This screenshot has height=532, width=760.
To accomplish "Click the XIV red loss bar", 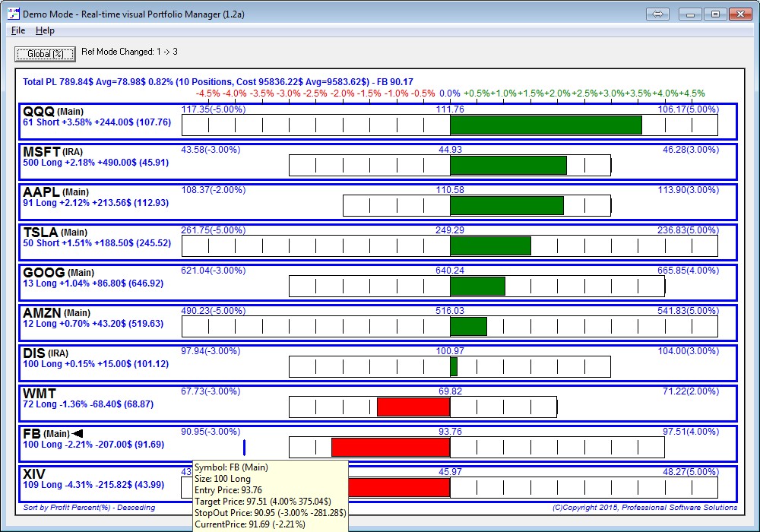I will coord(399,487).
